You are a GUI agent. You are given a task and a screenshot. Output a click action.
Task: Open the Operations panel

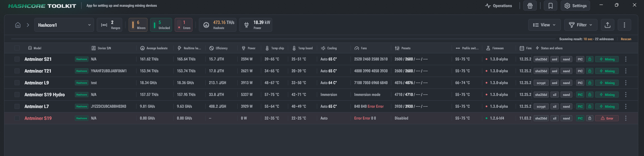coord(498,6)
